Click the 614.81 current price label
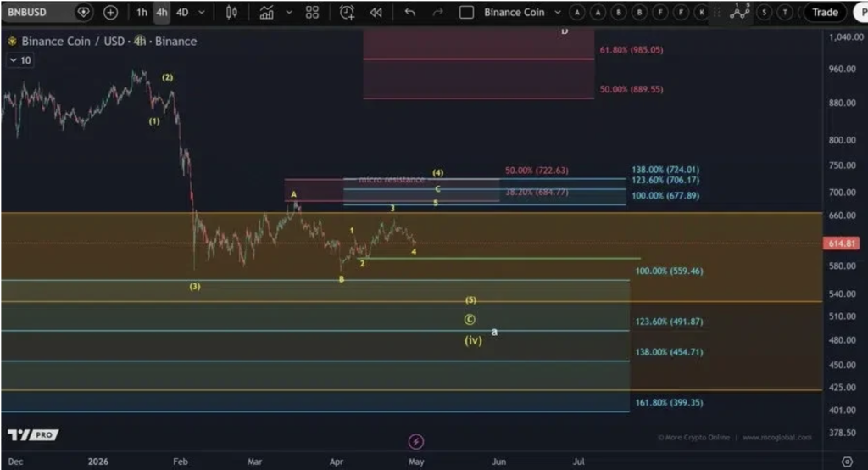This screenshot has width=868, height=470. (x=842, y=243)
